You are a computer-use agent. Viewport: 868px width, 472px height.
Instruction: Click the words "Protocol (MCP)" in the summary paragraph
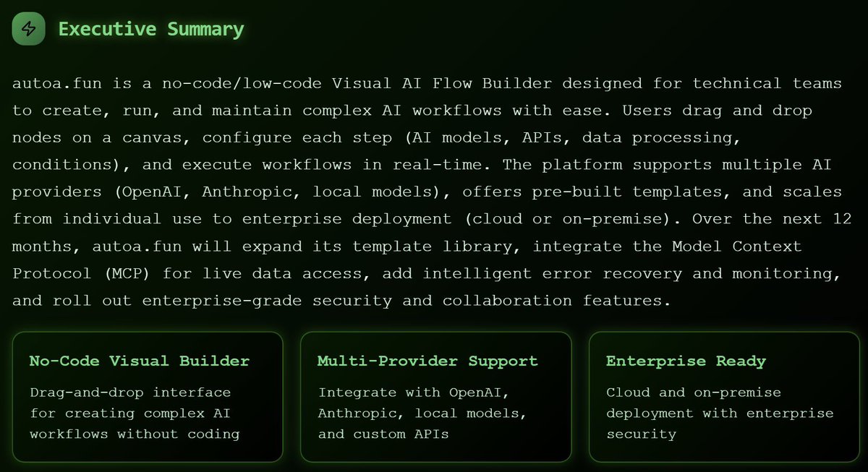pyautogui.click(x=82, y=274)
